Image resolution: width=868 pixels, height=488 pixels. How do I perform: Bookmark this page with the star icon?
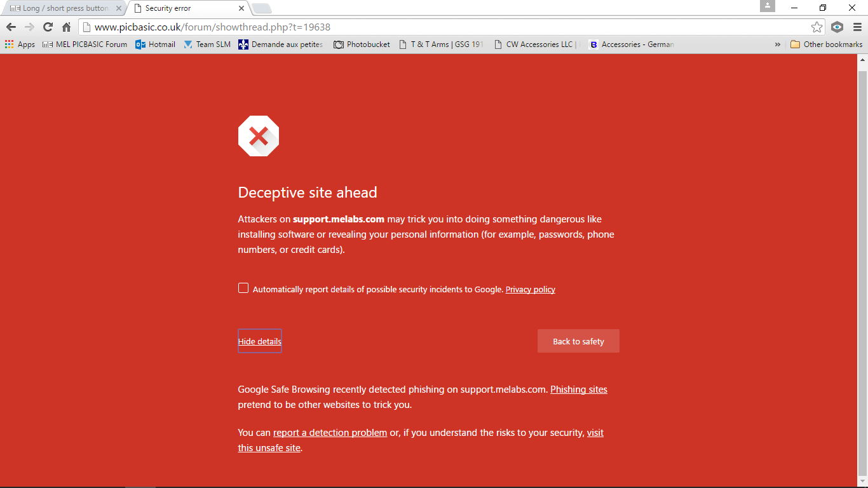[x=817, y=27]
